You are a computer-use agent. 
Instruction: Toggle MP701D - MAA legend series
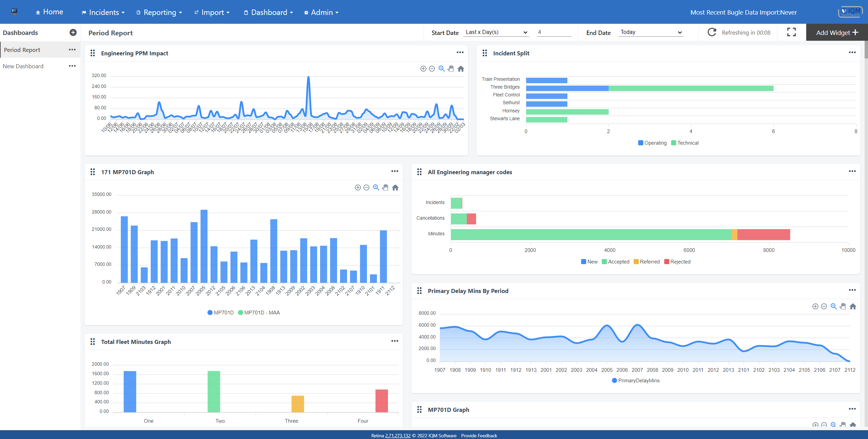259,313
